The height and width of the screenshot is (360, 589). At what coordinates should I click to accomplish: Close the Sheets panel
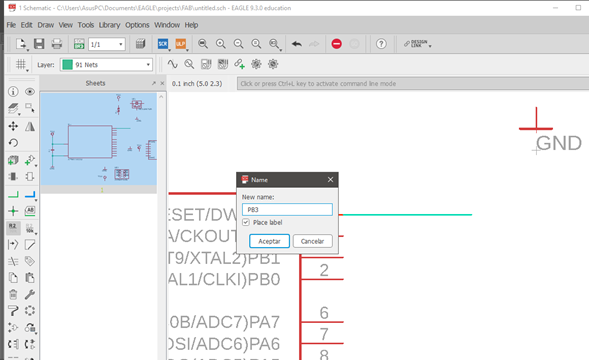coord(162,83)
